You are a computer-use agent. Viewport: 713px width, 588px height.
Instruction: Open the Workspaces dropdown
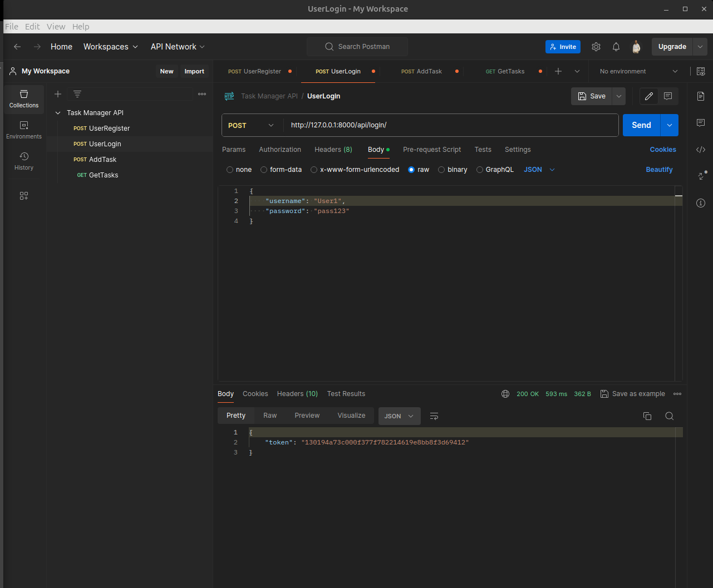point(111,47)
